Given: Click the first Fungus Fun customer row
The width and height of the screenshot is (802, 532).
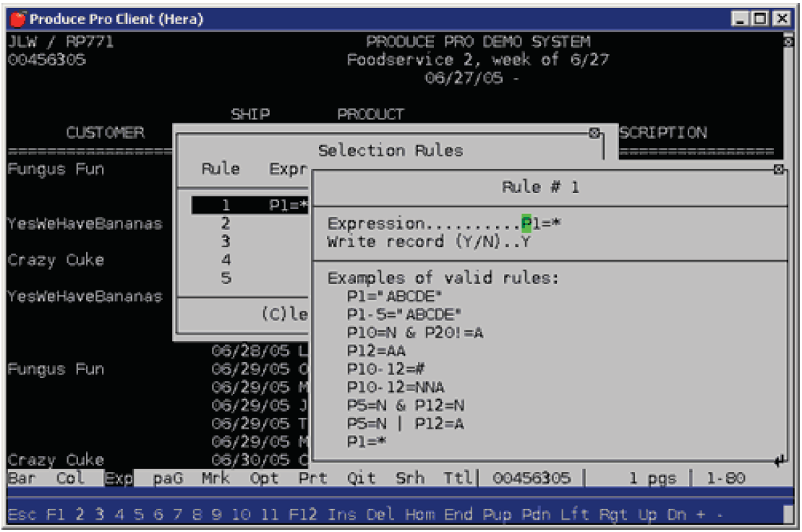Looking at the screenshot, I should 56,169.
